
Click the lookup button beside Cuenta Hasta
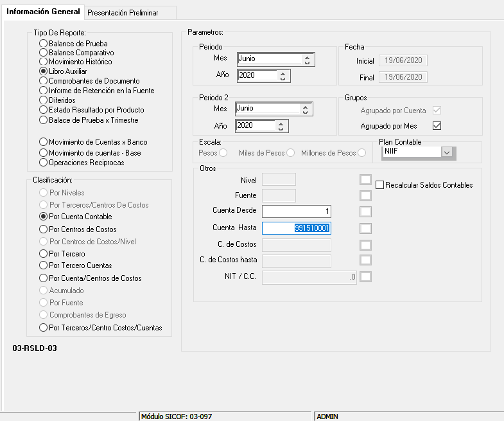click(365, 228)
